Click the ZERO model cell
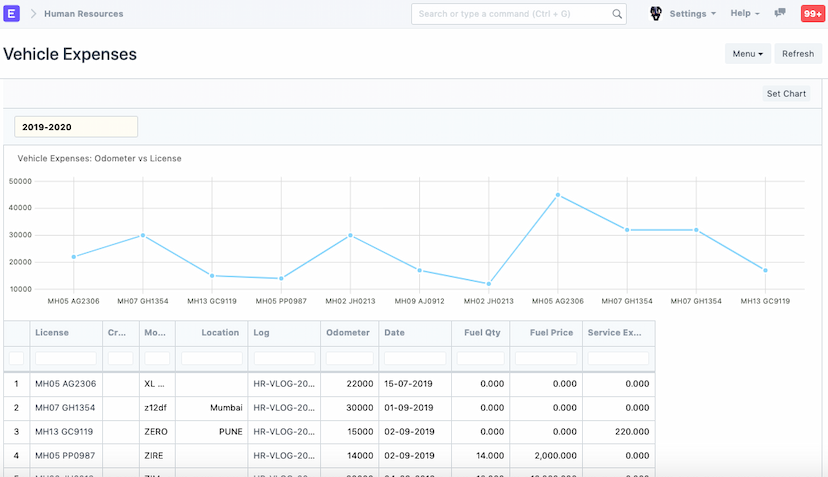This screenshot has width=828, height=477. tap(157, 432)
